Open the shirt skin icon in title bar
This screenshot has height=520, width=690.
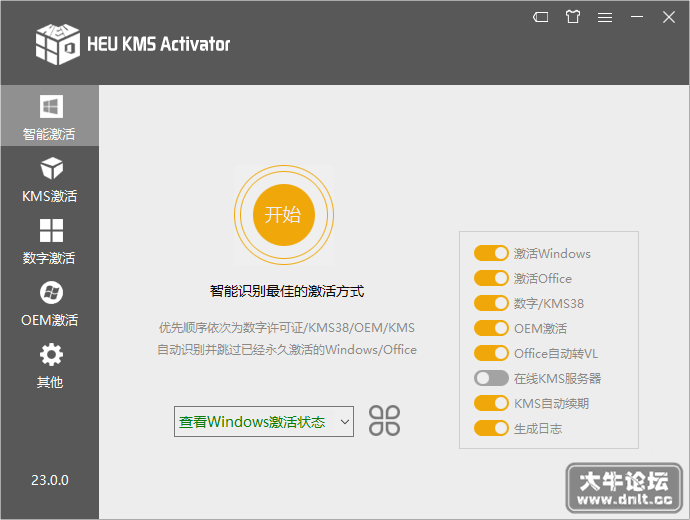pyautogui.click(x=573, y=17)
